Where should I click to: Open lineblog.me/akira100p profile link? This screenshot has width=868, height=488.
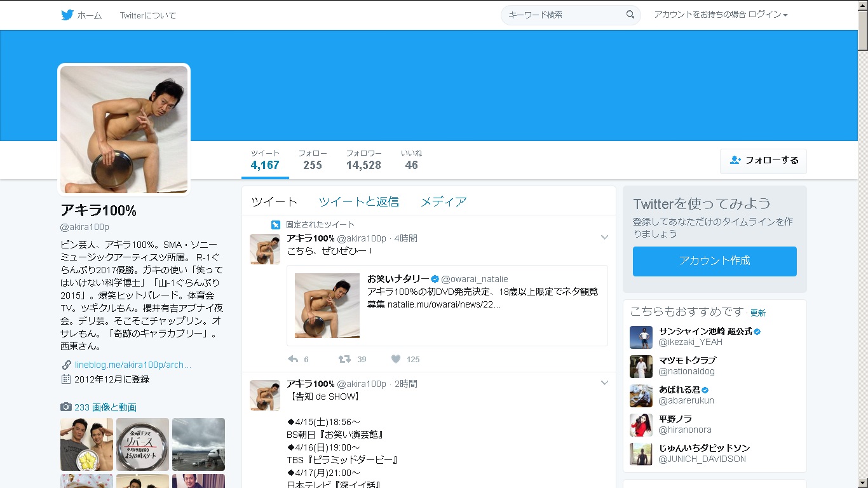click(x=133, y=365)
